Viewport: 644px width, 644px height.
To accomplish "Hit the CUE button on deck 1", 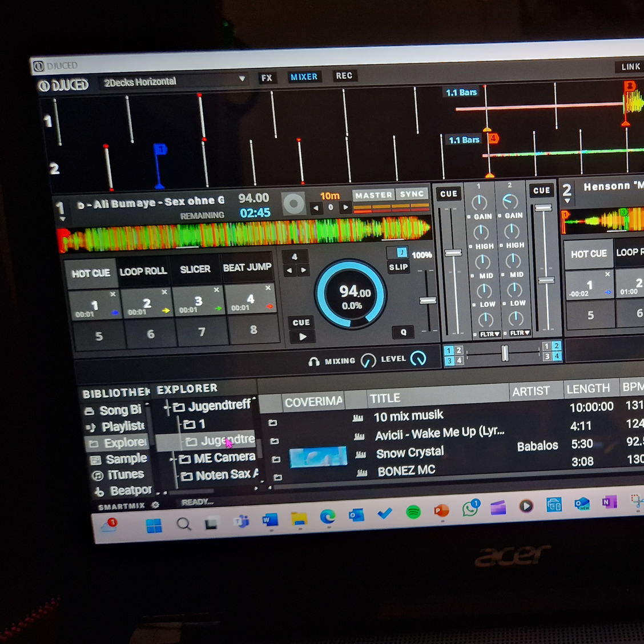I will tap(301, 323).
